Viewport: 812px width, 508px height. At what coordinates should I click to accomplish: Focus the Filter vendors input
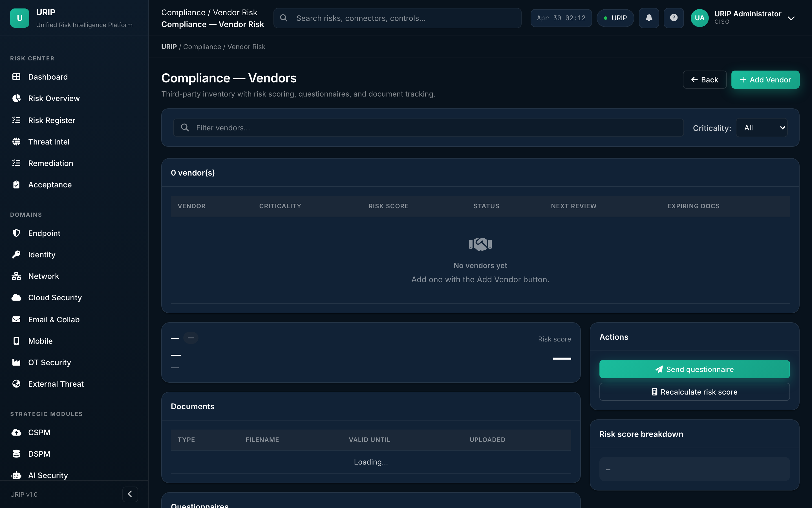tap(428, 128)
